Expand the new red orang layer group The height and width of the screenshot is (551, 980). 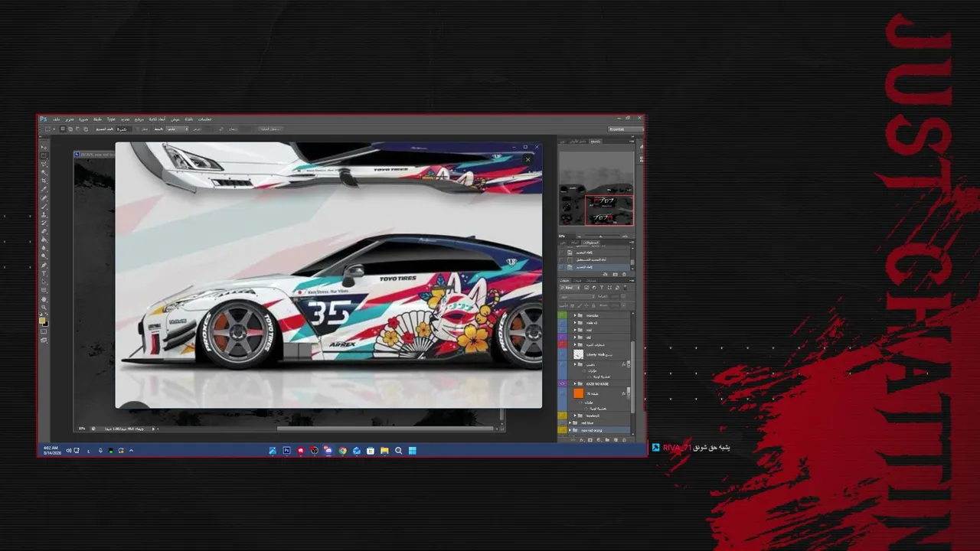(568, 430)
